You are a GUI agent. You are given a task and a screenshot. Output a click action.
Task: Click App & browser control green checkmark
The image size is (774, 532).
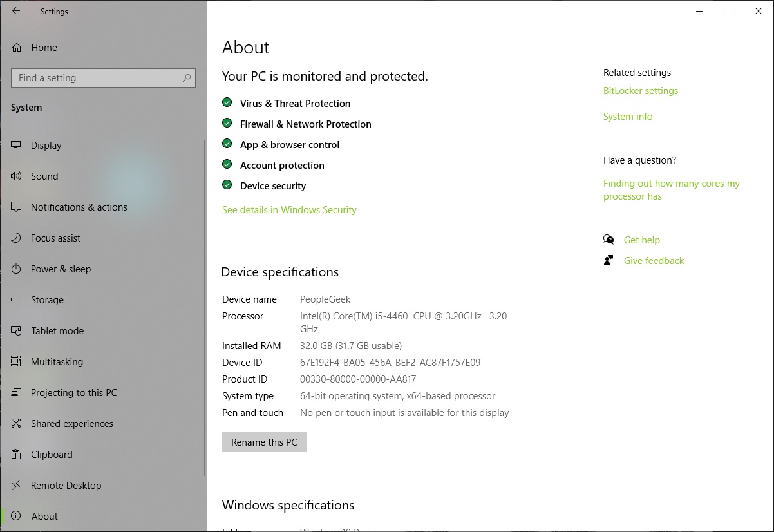[227, 144]
